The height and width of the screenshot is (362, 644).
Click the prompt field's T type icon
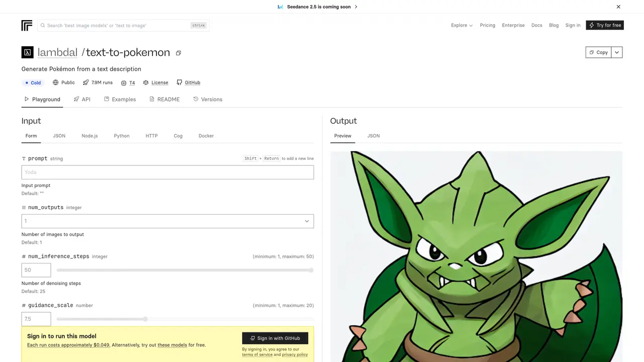[24, 158]
